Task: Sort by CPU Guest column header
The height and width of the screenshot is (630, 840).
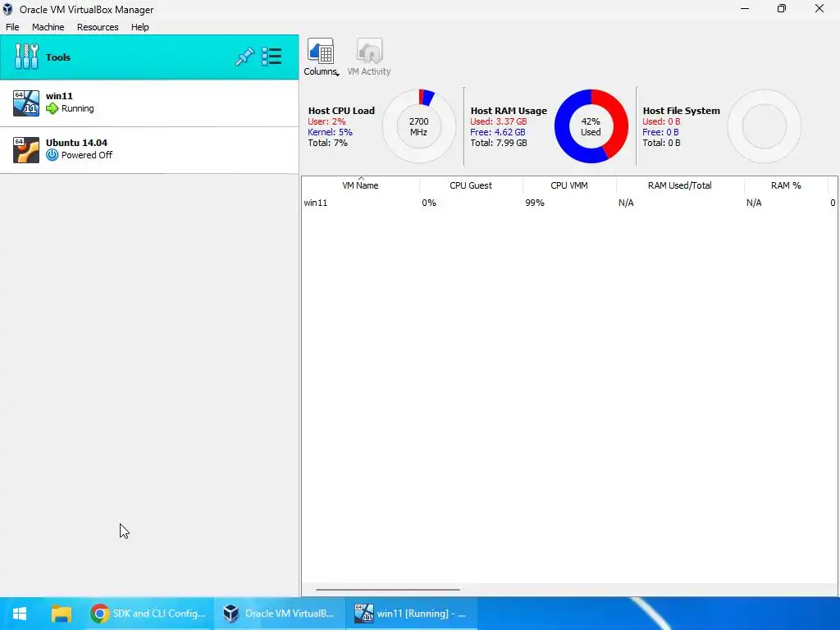Action: [x=471, y=185]
